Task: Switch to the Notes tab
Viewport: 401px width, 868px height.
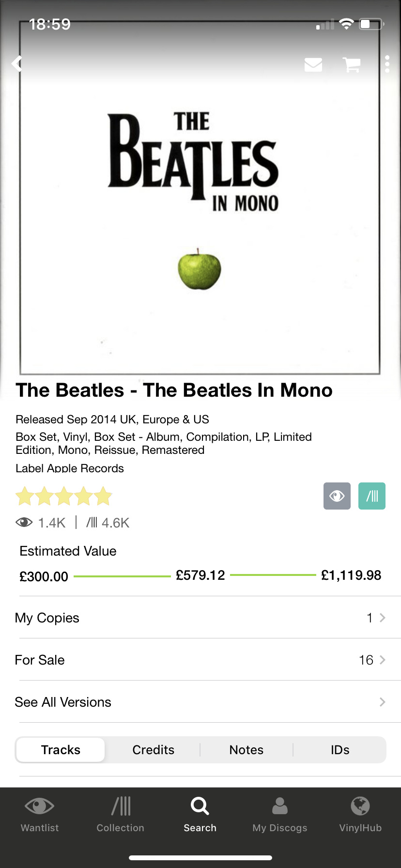Action: (x=247, y=750)
